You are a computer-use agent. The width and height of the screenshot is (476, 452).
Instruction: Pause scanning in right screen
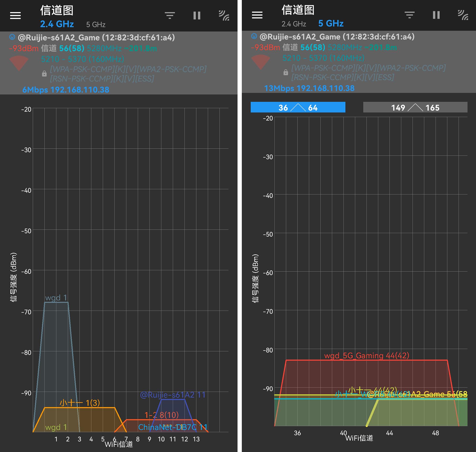click(x=436, y=15)
